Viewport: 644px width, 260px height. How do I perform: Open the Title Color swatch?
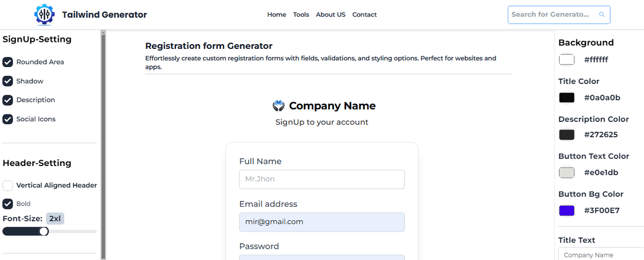[x=567, y=98]
